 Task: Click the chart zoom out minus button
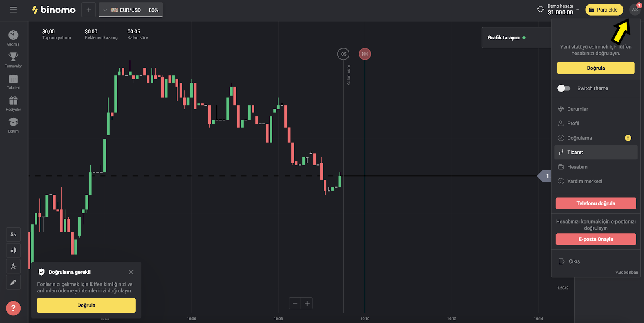(295, 303)
